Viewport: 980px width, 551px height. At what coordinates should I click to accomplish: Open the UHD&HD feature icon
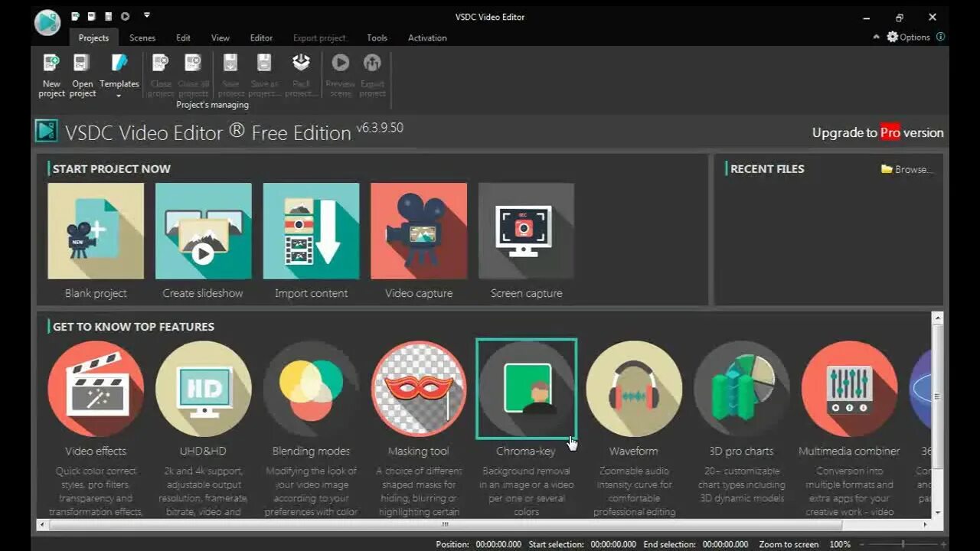click(x=203, y=389)
